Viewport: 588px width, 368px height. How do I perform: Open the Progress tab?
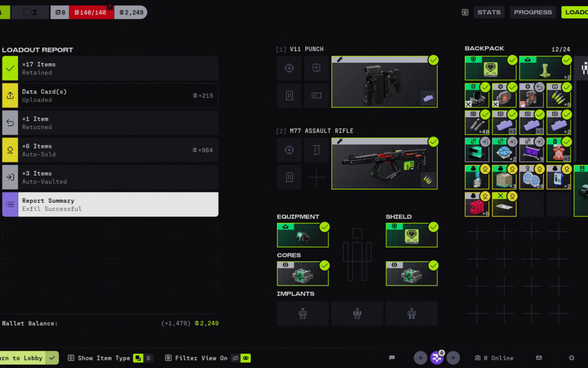tap(532, 12)
